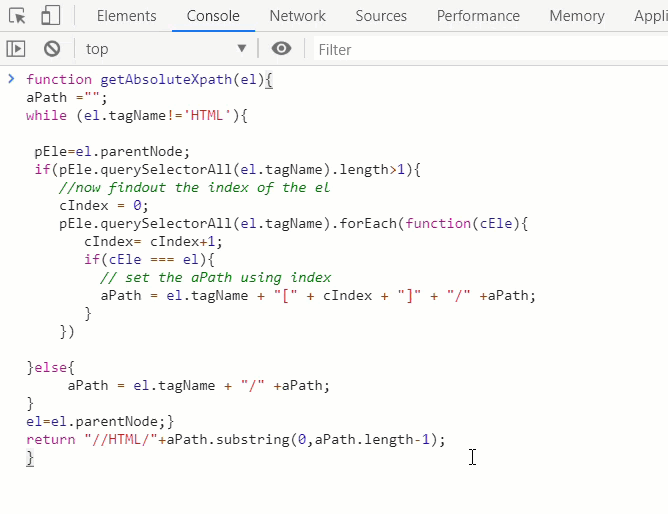
Task: Activate the inspect element picker icon
Action: tap(17, 16)
